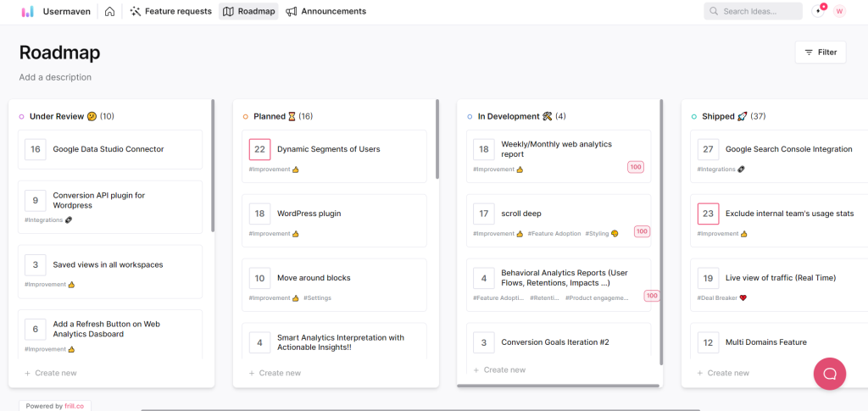The image size is (868, 411).
Task: Upvote Weekly/Monthly web analytics report (18)
Action: coord(484,149)
